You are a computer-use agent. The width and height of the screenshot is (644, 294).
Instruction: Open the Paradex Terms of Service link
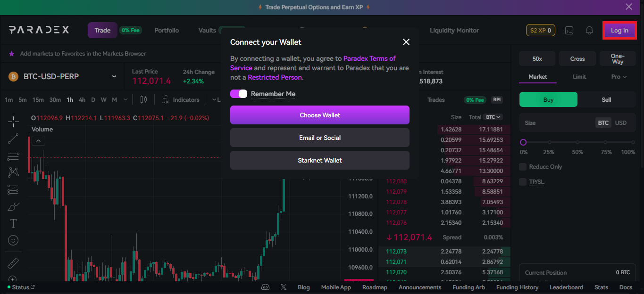click(x=369, y=59)
